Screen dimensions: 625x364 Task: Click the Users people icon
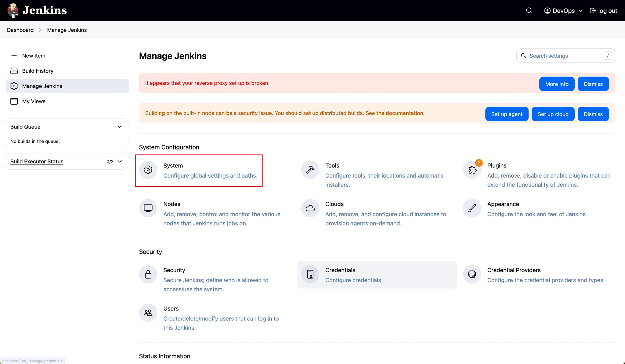coord(148,313)
